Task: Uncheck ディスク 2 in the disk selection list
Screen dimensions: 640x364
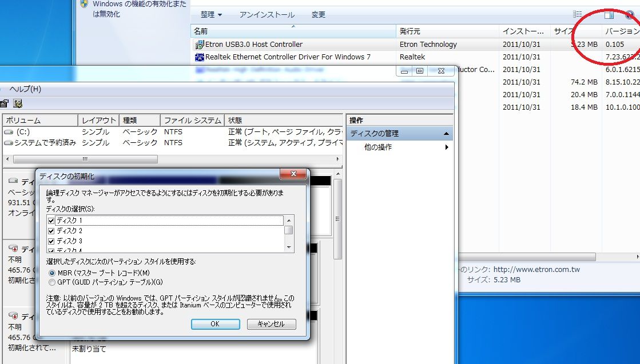Action: pyautogui.click(x=51, y=231)
